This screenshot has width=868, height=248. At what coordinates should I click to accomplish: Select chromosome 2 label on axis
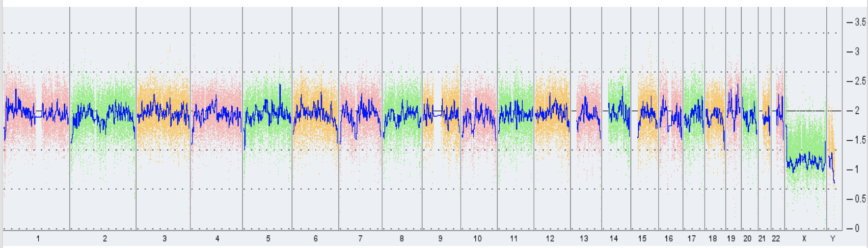pyautogui.click(x=105, y=239)
